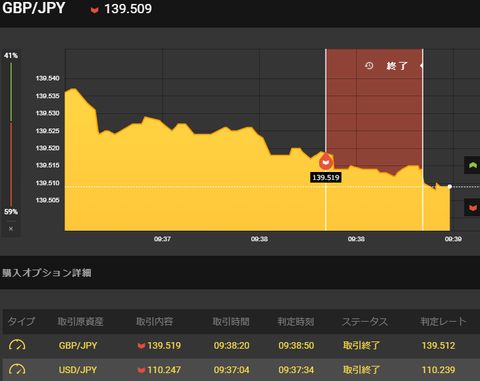Click the green portion of sentiment bar
The image size is (480, 381).
coord(11,92)
